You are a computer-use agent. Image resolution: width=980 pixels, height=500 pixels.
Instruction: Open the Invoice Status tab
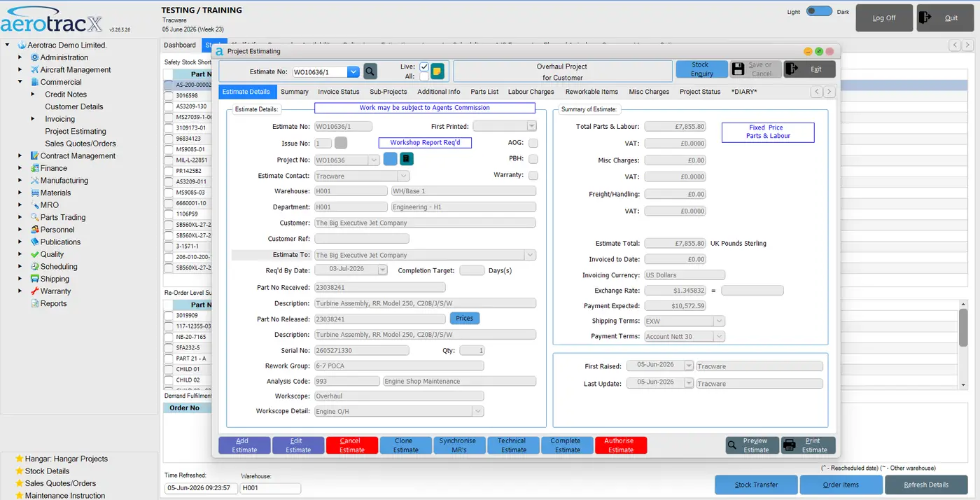pyautogui.click(x=339, y=92)
